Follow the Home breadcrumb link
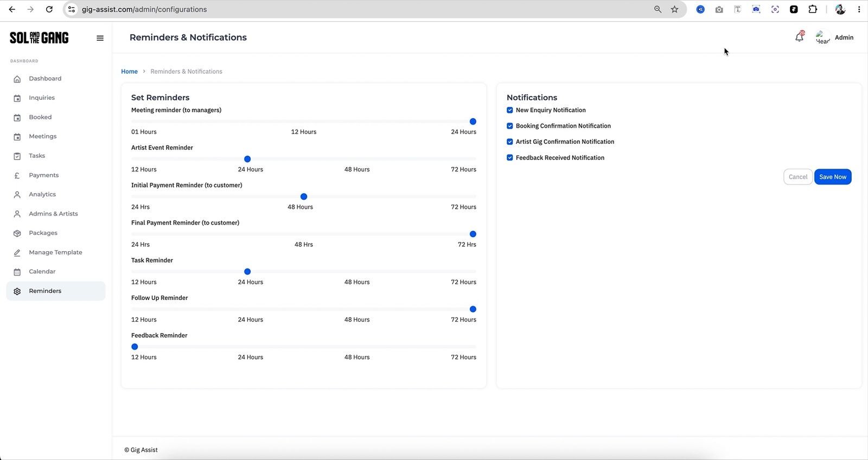This screenshot has width=868, height=460. (129, 72)
